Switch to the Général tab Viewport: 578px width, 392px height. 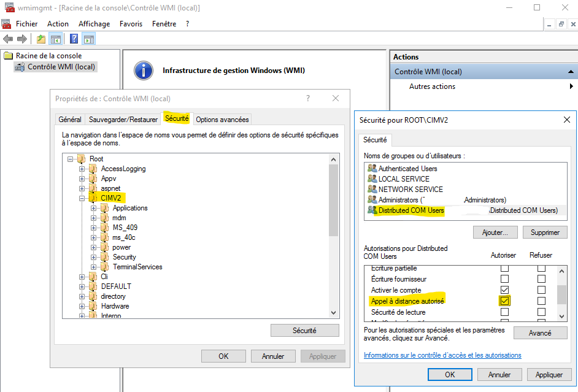coord(70,120)
